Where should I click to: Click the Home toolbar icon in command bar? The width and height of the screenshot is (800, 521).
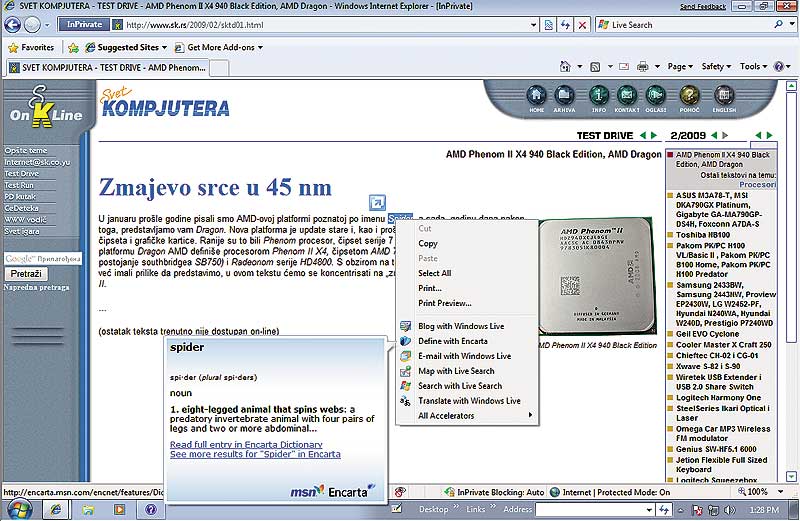coord(565,66)
